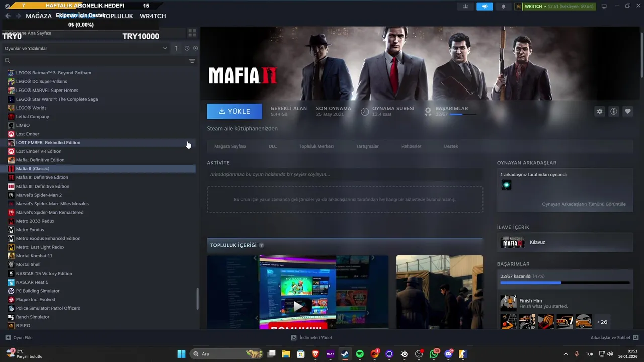
Task: Click the YÜKLE install button
Action: click(234, 111)
